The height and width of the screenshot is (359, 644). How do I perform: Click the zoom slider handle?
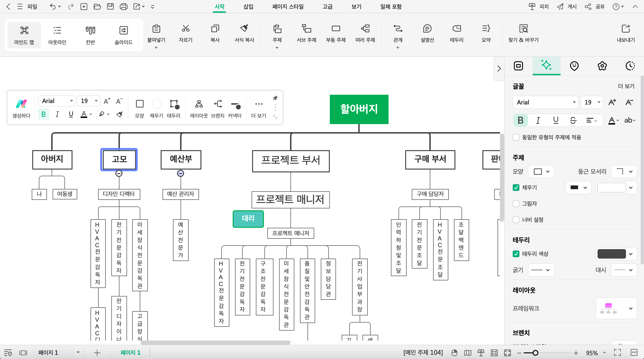point(535,353)
